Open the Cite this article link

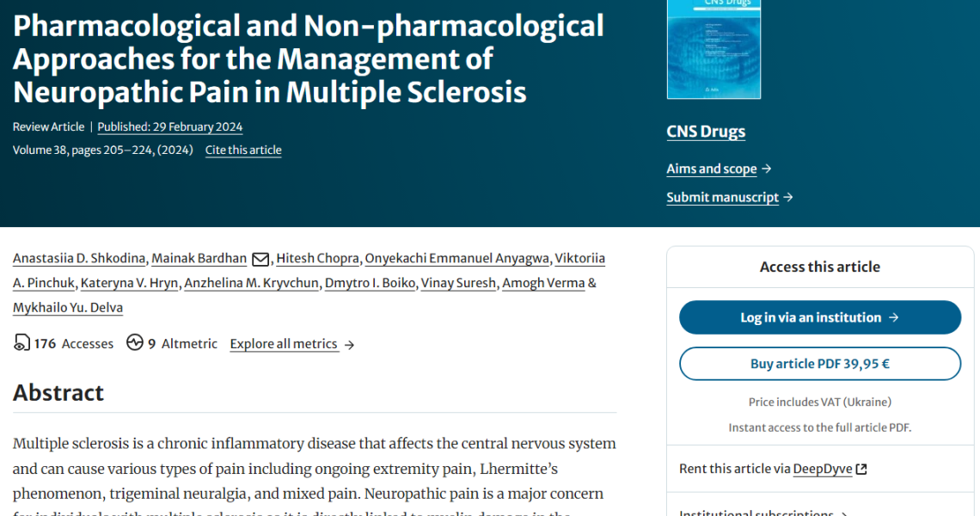coord(243,150)
